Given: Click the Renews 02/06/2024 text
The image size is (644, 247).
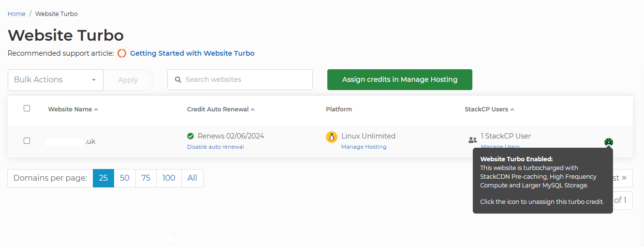Looking at the screenshot, I should 231,136.
